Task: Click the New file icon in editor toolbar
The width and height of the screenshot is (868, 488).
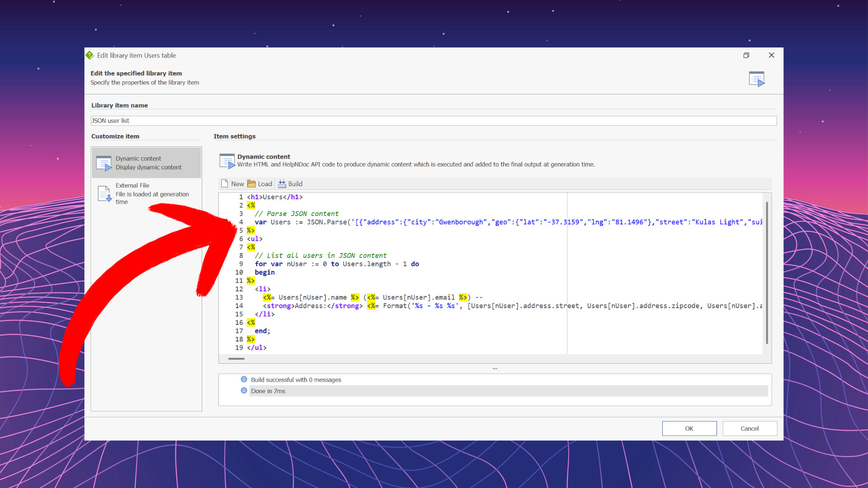Action: (x=225, y=183)
